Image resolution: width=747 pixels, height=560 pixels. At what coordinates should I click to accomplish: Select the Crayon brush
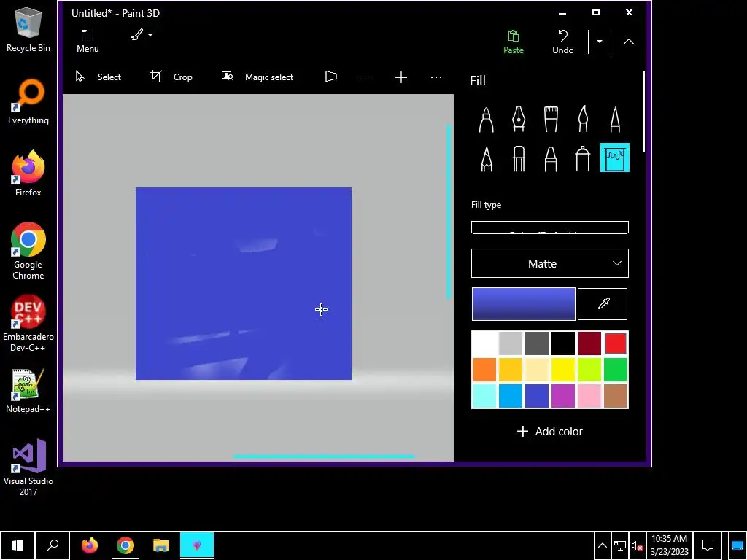pos(551,158)
